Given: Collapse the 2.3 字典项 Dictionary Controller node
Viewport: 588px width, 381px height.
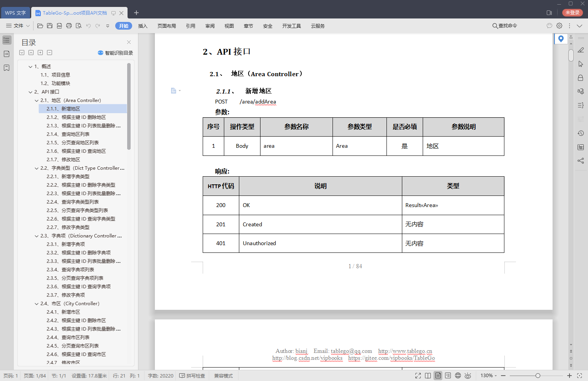Looking at the screenshot, I should 37,236.
